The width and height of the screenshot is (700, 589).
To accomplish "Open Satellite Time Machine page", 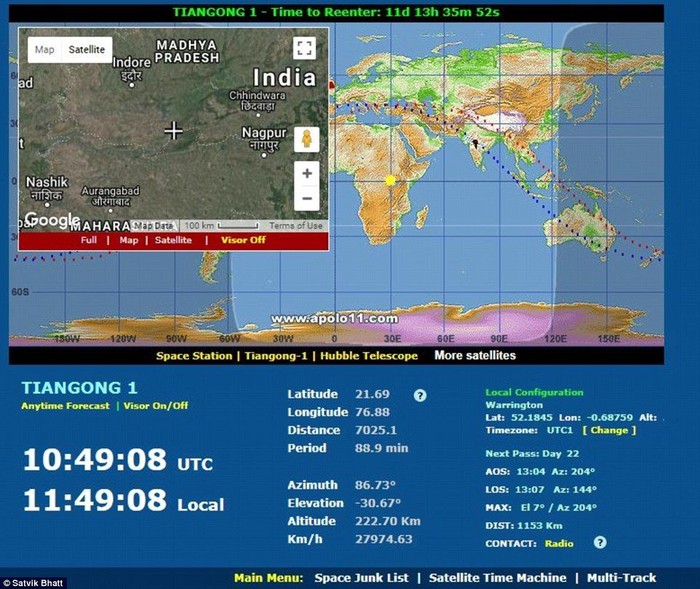I will coord(497,578).
